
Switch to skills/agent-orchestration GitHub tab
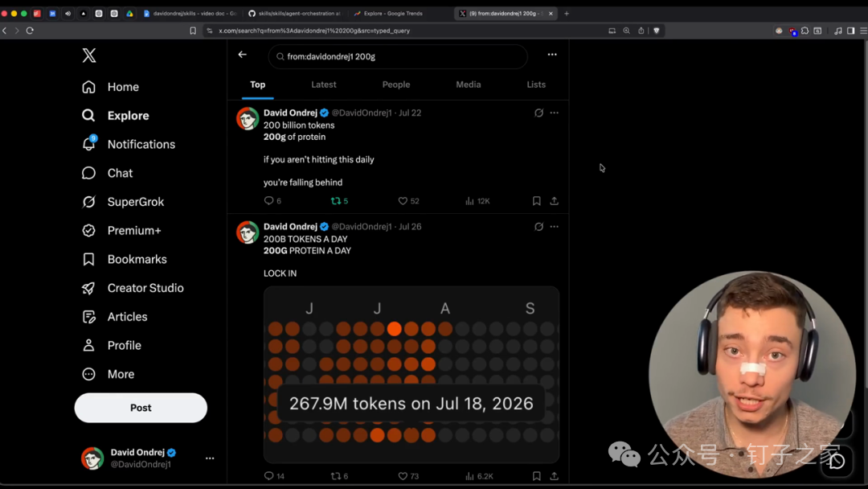(x=294, y=14)
